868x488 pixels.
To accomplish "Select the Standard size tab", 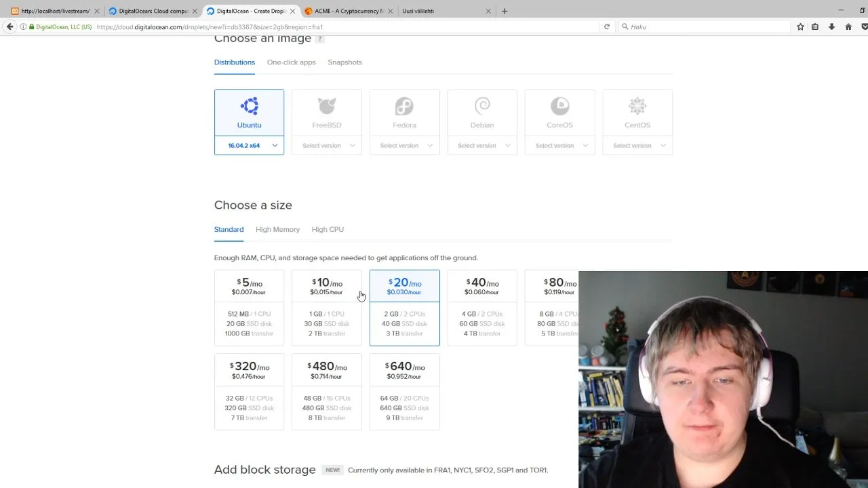I will coord(229,230).
